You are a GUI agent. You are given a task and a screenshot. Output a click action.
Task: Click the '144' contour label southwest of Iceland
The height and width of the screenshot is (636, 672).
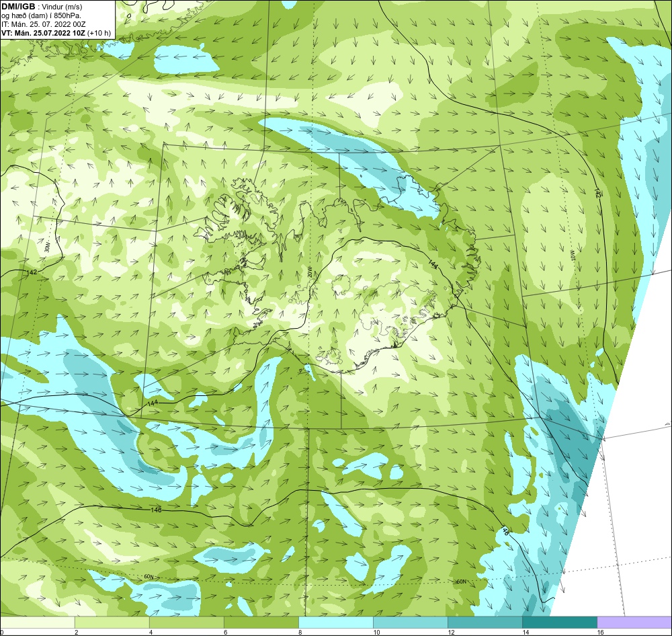[153, 403]
